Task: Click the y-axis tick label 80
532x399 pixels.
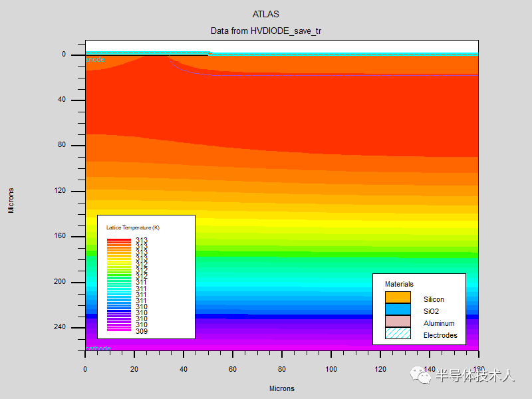Action: click(62, 144)
